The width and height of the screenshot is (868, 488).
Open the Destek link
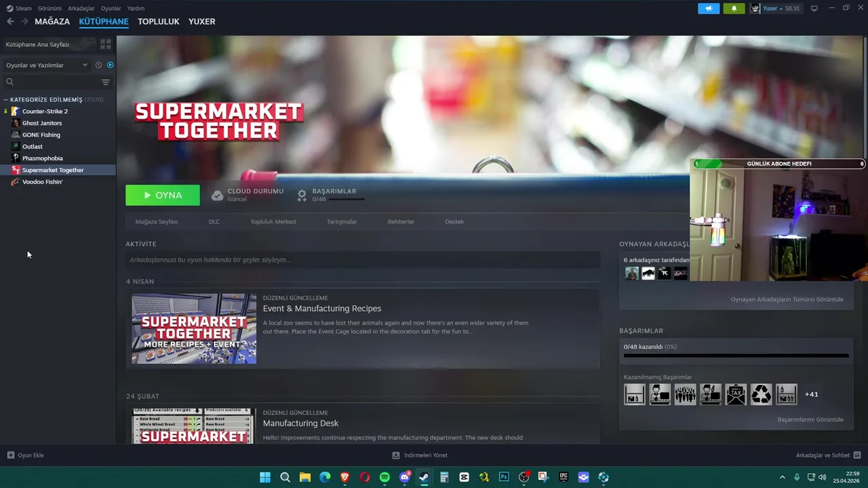tap(454, 222)
